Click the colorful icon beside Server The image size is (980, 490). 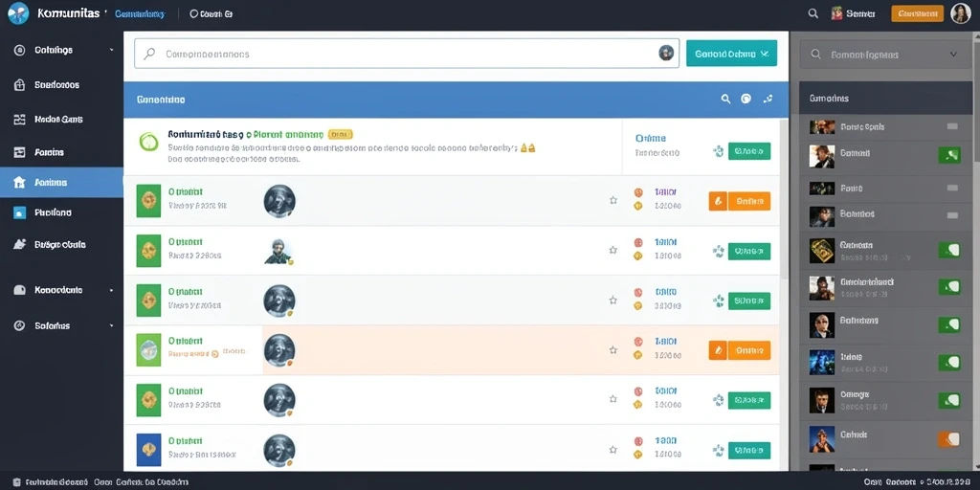tap(836, 13)
